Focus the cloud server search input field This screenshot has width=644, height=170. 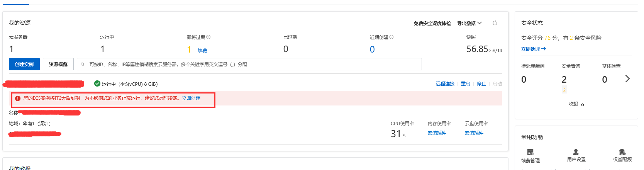(x=249, y=64)
